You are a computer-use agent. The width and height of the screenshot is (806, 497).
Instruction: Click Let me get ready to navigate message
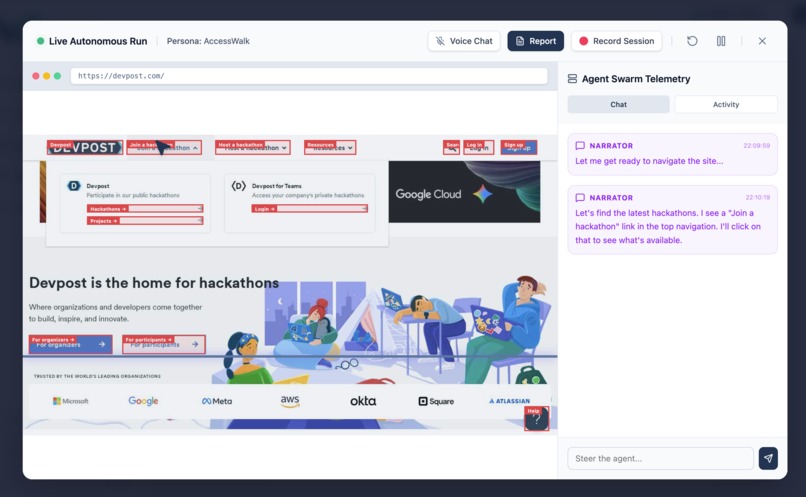[649, 161]
